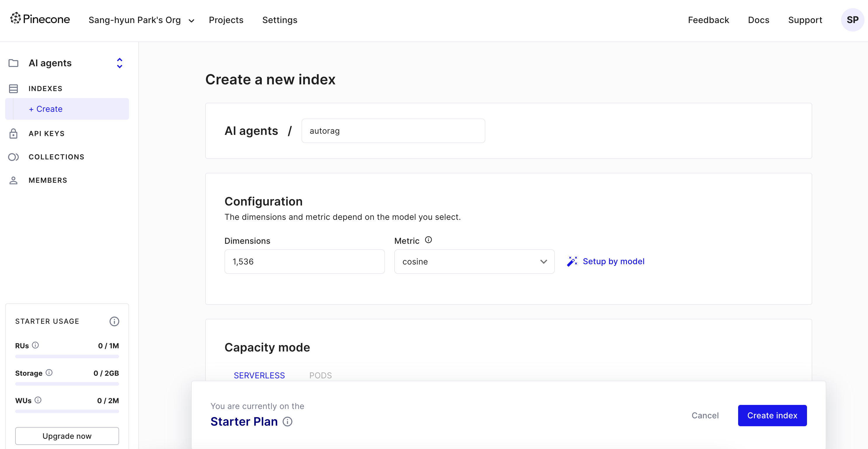
Task: Click the Metric info icon
Action: point(428,240)
